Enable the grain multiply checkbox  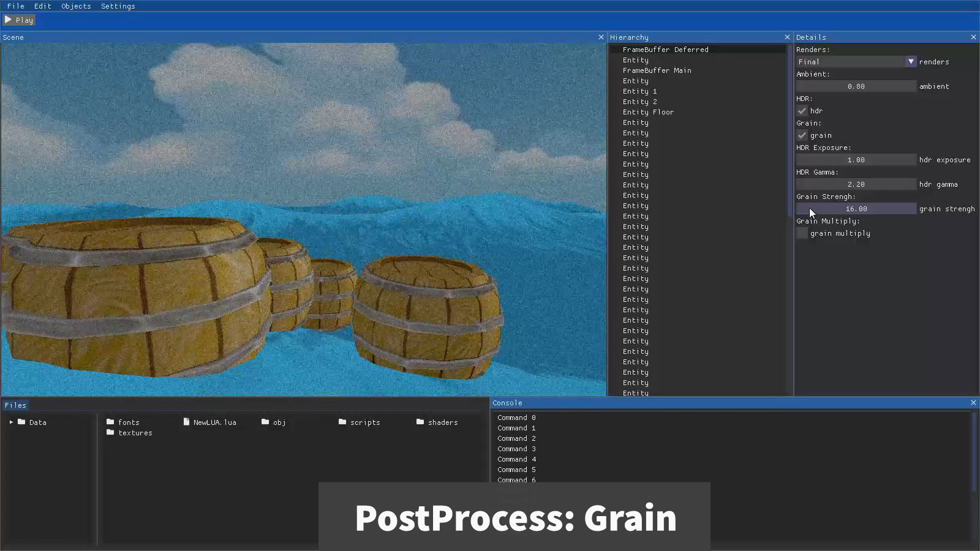pyautogui.click(x=802, y=233)
